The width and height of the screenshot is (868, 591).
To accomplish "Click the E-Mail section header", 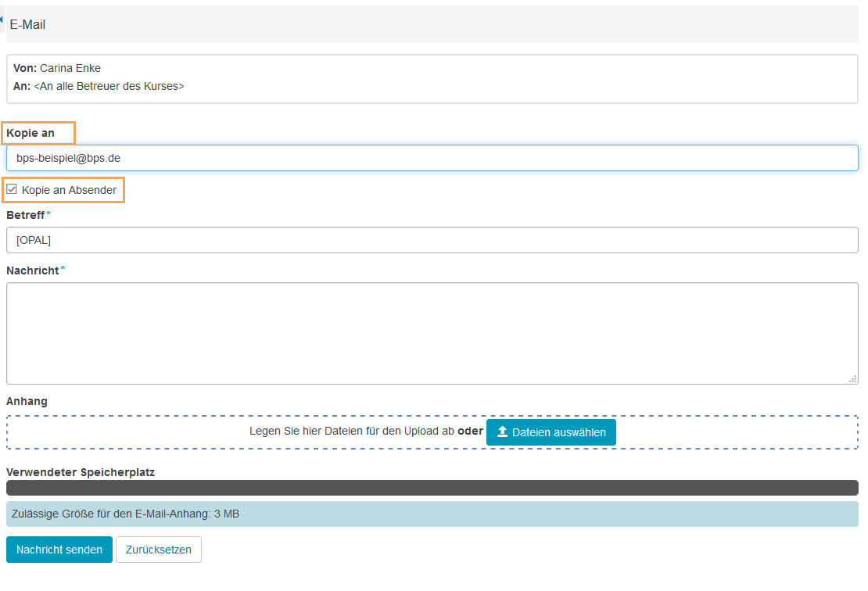I will [x=28, y=25].
